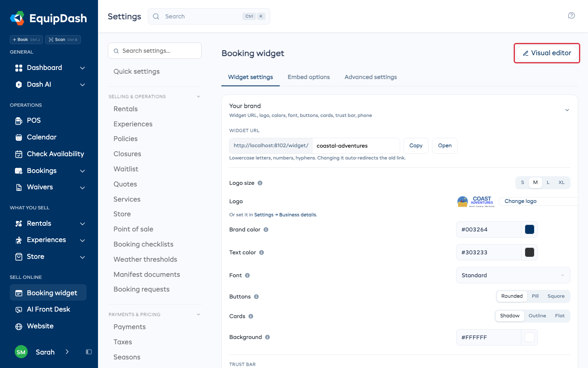Click the AI Front Desk chat icon
Screen dimensions: 588x368
coord(19,310)
